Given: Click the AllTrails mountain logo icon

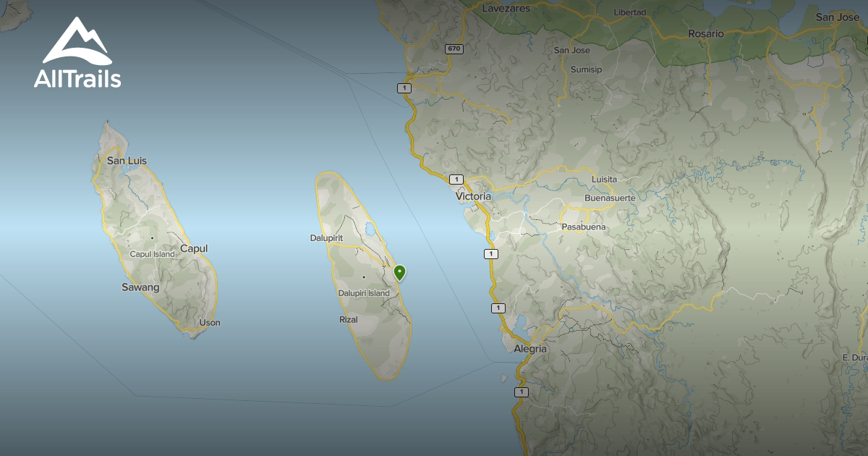Looking at the screenshot, I should [x=76, y=41].
